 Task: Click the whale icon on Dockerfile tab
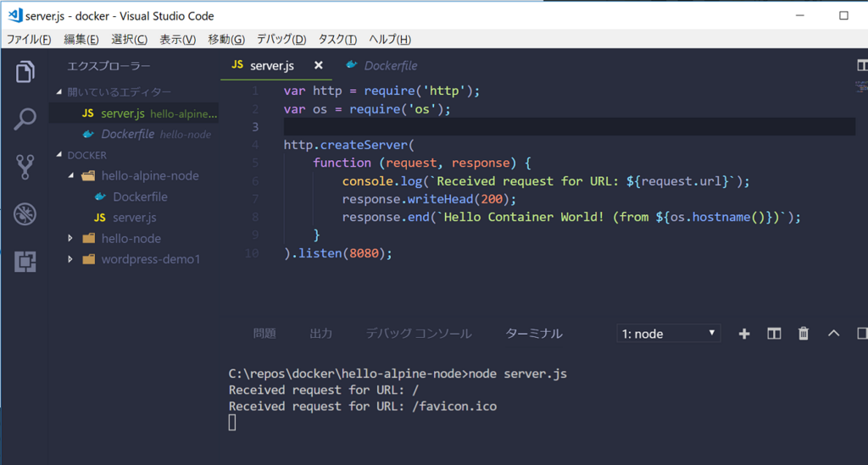point(352,64)
